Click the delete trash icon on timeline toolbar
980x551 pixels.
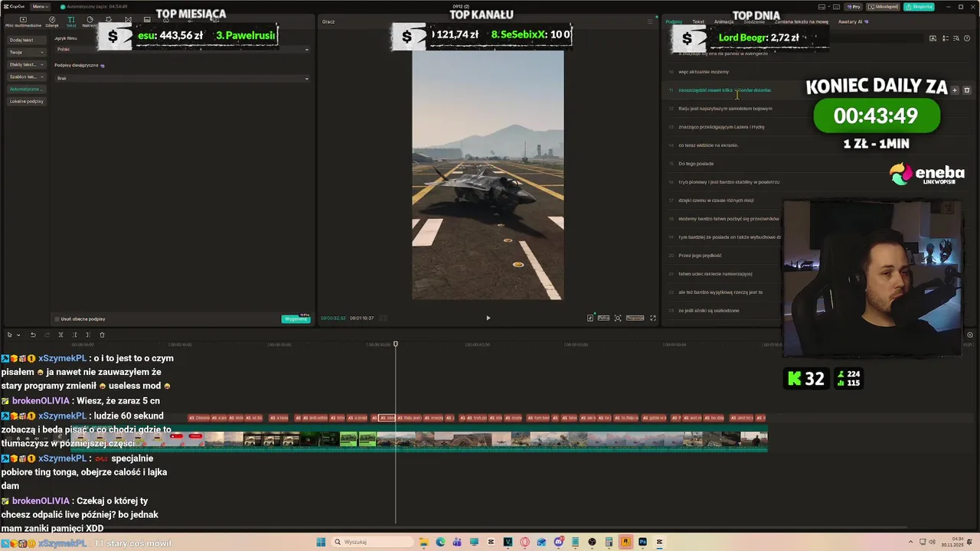click(x=102, y=334)
